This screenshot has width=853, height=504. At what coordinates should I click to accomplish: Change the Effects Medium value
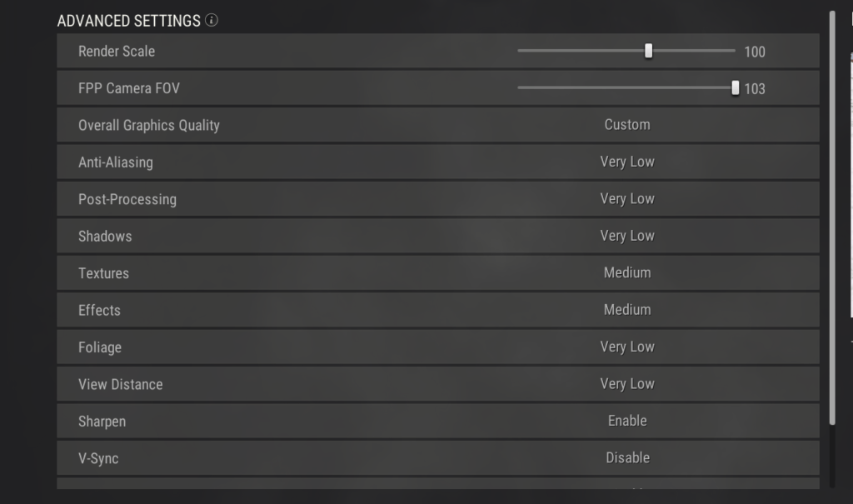point(627,310)
